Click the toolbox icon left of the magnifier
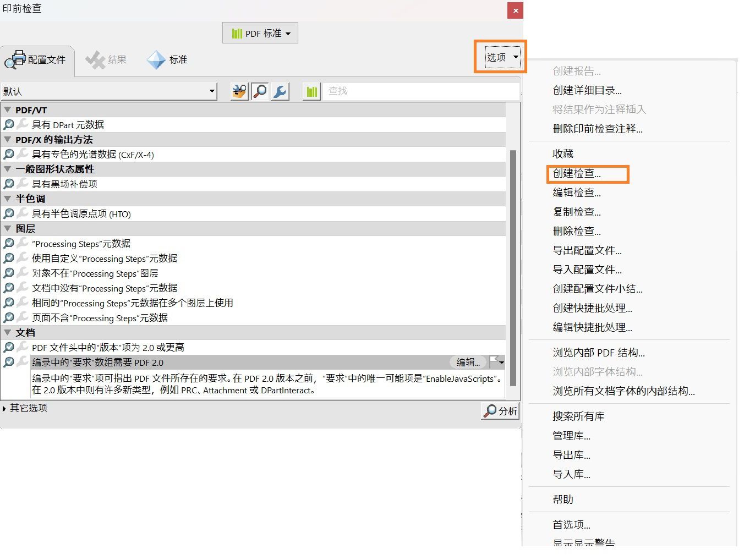The image size is (744, 560). coord(238,91)
